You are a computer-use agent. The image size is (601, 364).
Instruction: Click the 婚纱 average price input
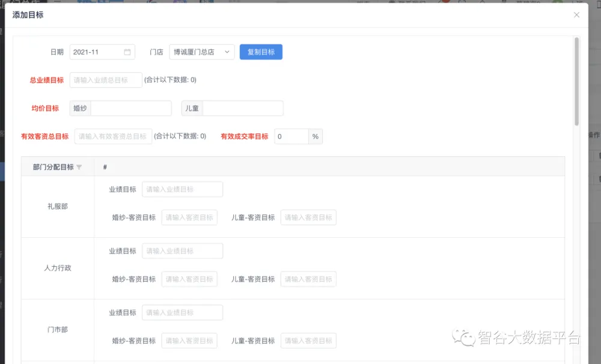[130, 108]
